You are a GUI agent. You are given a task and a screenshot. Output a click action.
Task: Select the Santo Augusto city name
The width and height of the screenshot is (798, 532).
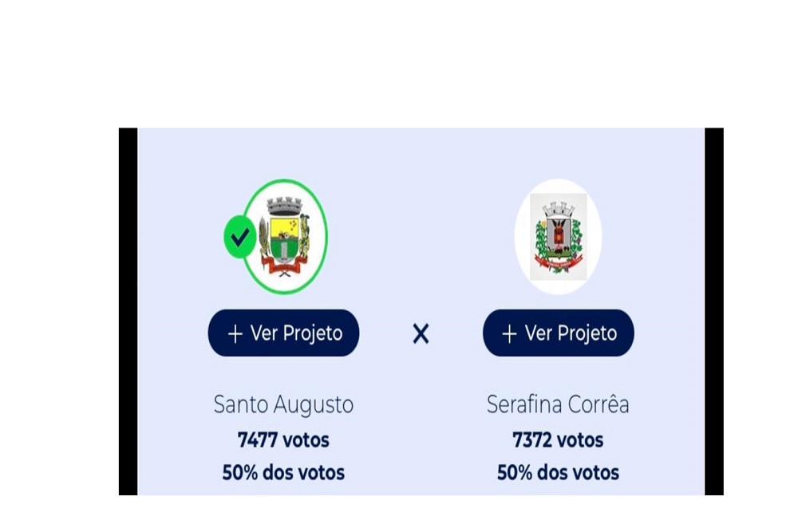pos(283,405)
